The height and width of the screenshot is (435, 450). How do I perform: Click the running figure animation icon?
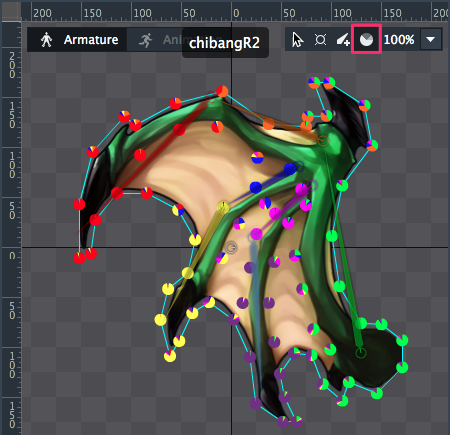click(146, 40)
